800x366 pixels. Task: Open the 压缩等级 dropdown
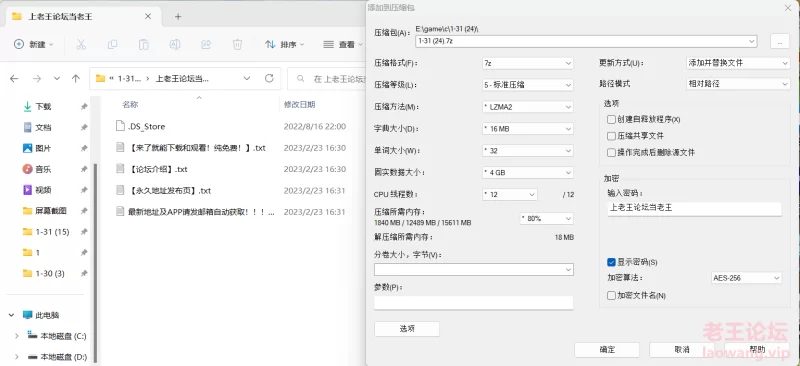tap(528, 85)
